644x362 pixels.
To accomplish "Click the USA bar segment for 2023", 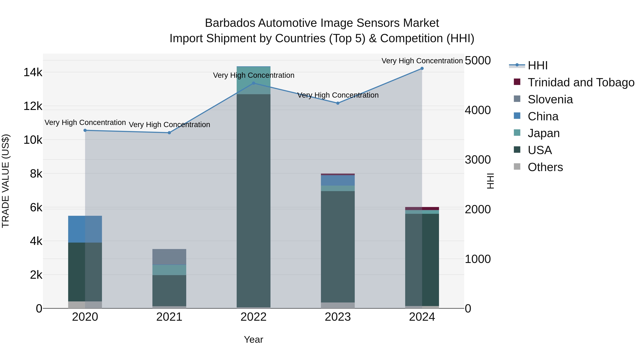I will pyautogui.click(x=338, y=247).
